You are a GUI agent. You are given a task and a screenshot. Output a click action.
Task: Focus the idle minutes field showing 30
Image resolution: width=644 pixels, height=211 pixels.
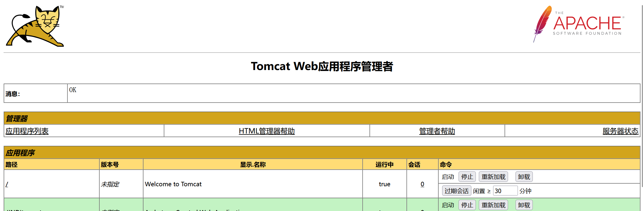[505, 191]
